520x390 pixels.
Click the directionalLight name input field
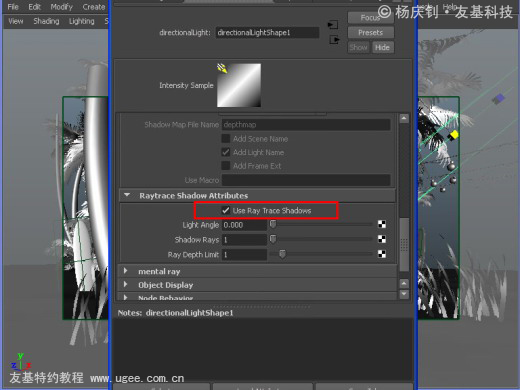(267, 32)
